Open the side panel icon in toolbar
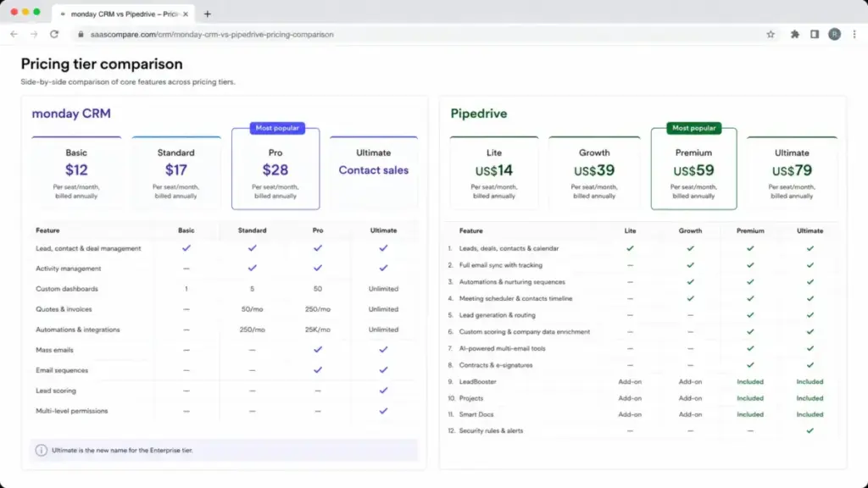Image resolution: width=868 pixels, height=488 pixels. (815, 34)
